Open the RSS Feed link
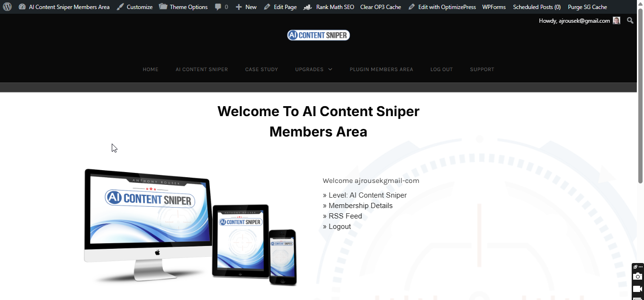This screenshot has width=644, height=300. 345,216
